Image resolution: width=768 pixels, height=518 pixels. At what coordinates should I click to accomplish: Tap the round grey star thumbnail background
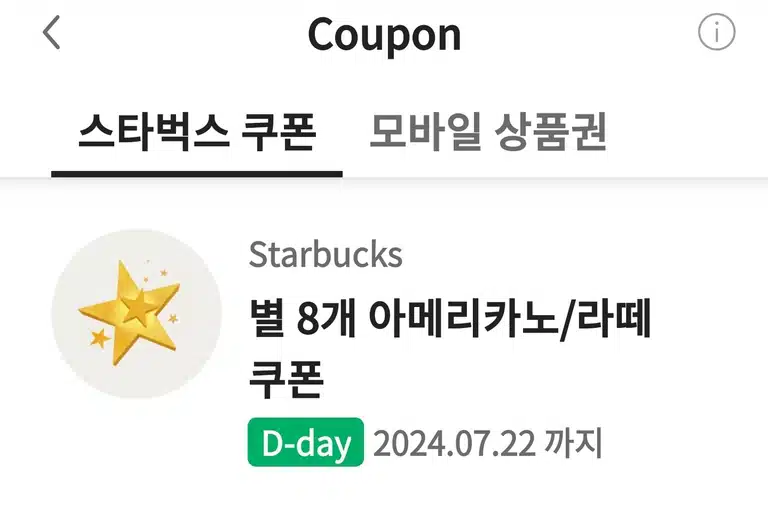[x=137, y=313]
